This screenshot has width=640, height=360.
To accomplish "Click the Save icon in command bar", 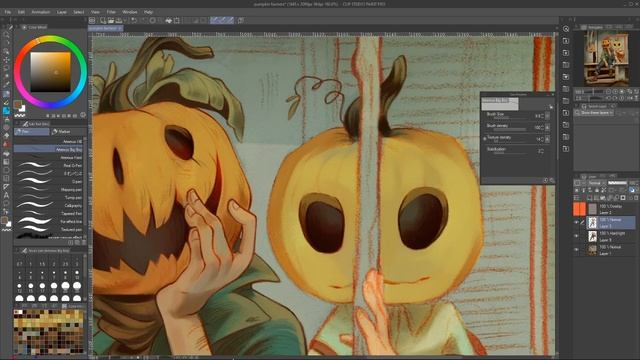I will 119,20.
